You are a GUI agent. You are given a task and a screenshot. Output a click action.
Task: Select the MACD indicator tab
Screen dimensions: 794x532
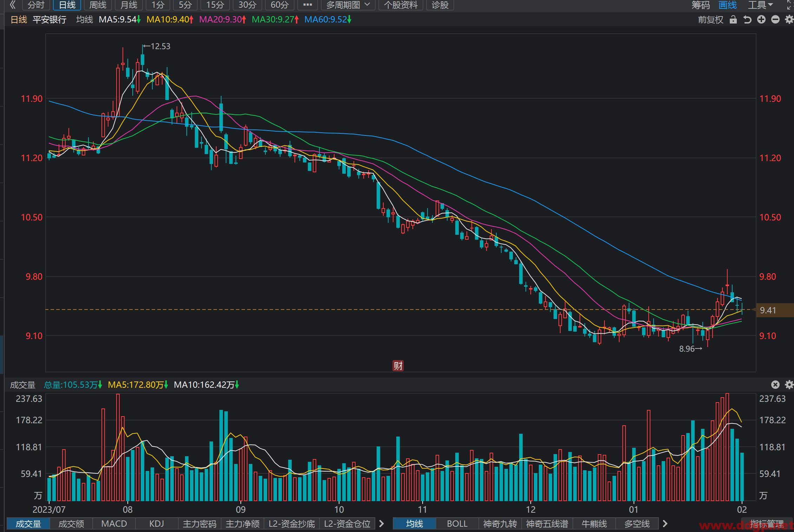(x=114, y=524)
